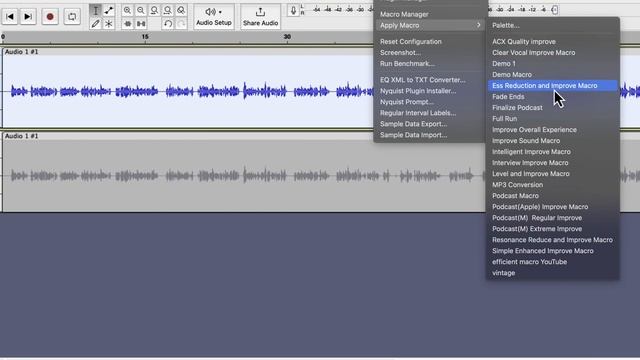Select the Selection (I-beam) tool
640x360 pixels.
click(x=96, y=11)
